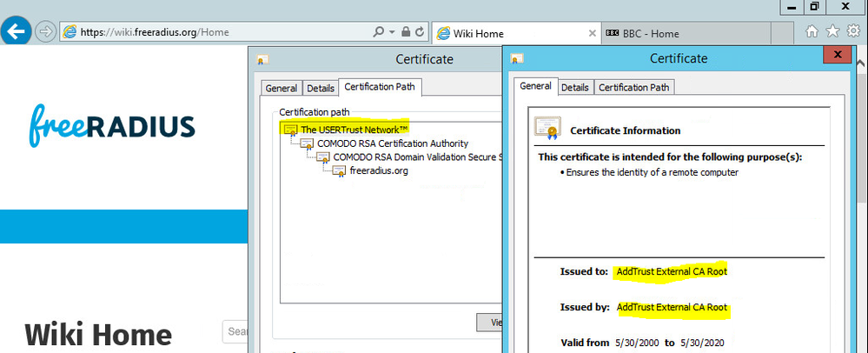
Task: Click the freeRADIUS logo
Action: point(112,124)
